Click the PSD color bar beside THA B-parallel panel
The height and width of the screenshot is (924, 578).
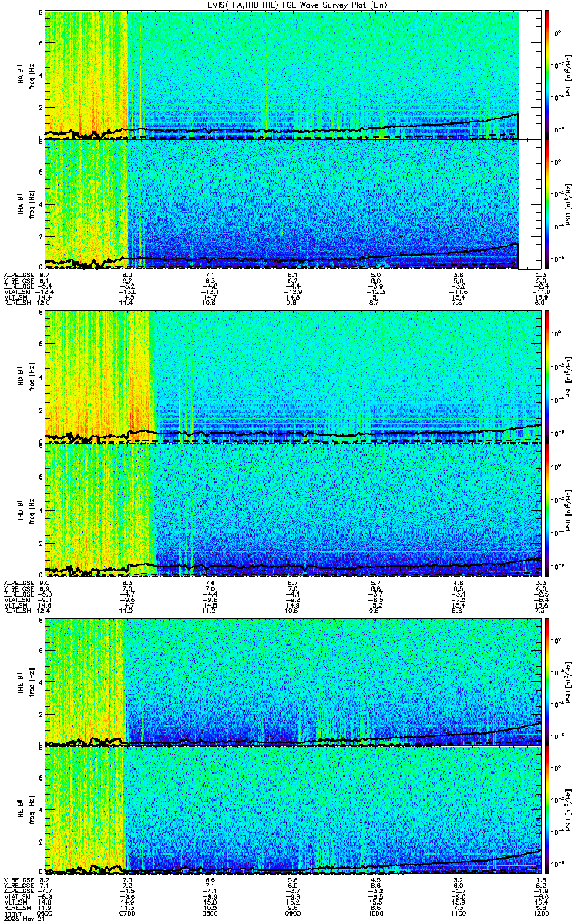[x=547, y=204]
